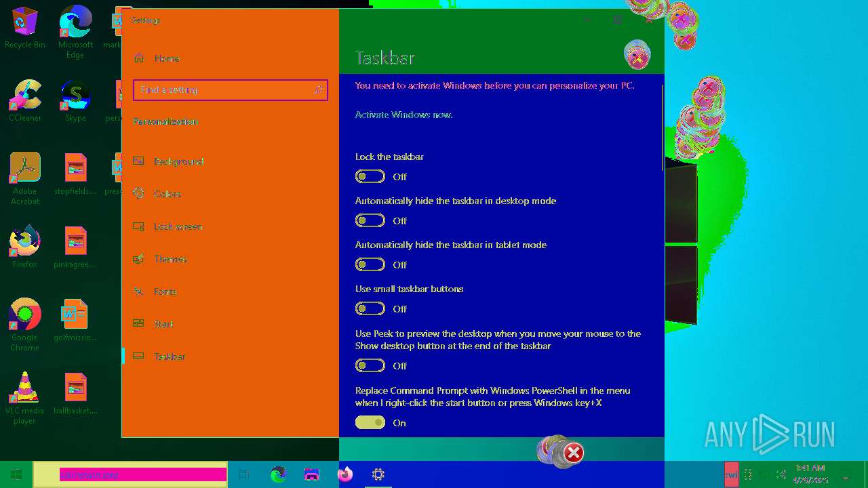Toggle auto-hide taskbar in tablet mode
The image size is (868, 488).
(370, 264)
